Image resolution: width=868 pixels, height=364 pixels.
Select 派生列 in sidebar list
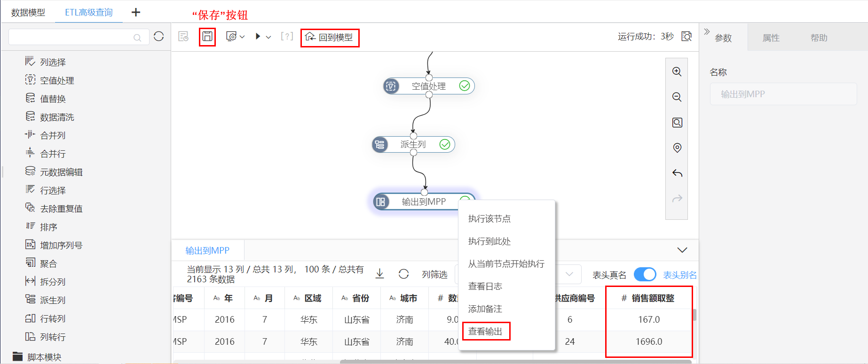pyautogui.click(x=45, y=300)
